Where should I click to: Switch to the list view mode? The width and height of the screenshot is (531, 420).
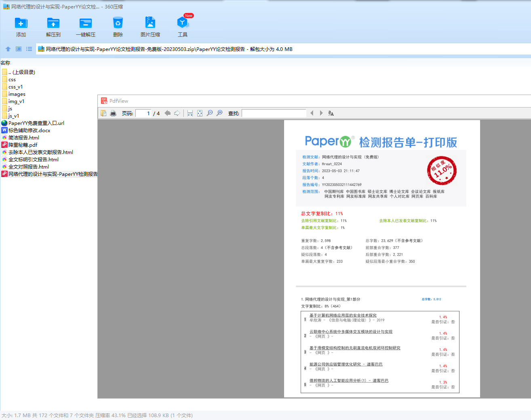[29, 49]
